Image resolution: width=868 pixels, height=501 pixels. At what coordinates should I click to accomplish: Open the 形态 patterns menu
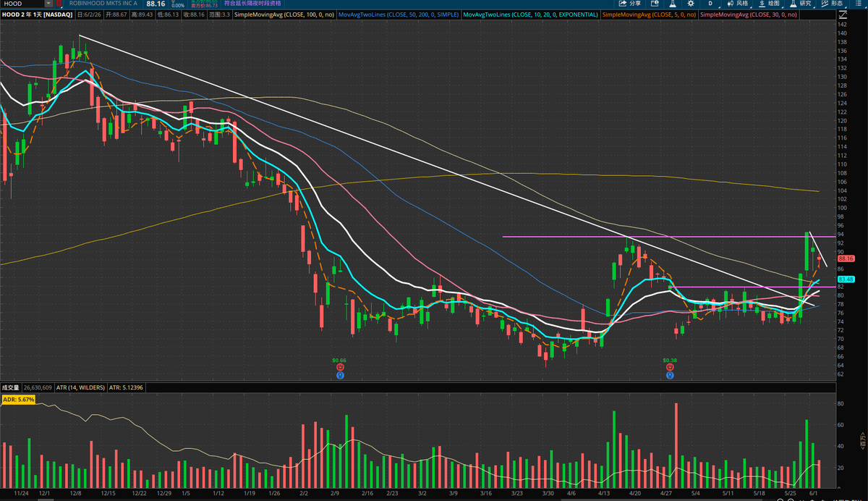[832, 4]
